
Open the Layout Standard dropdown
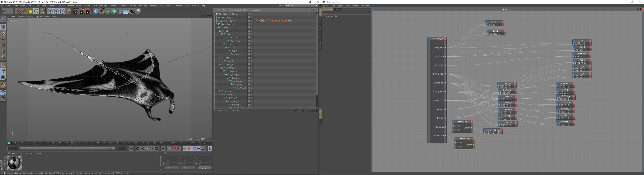click(301, 6)
